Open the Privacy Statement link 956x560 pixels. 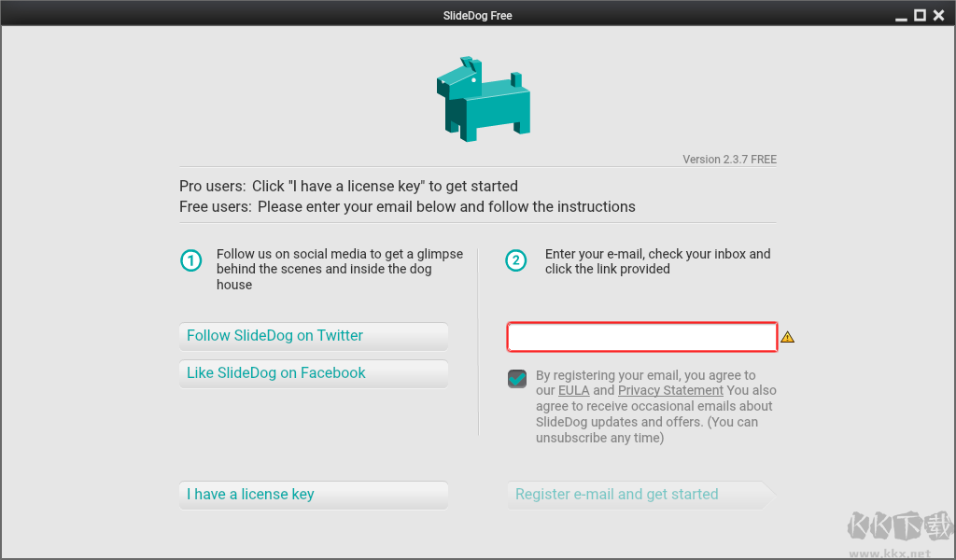[x=670, y=390]
